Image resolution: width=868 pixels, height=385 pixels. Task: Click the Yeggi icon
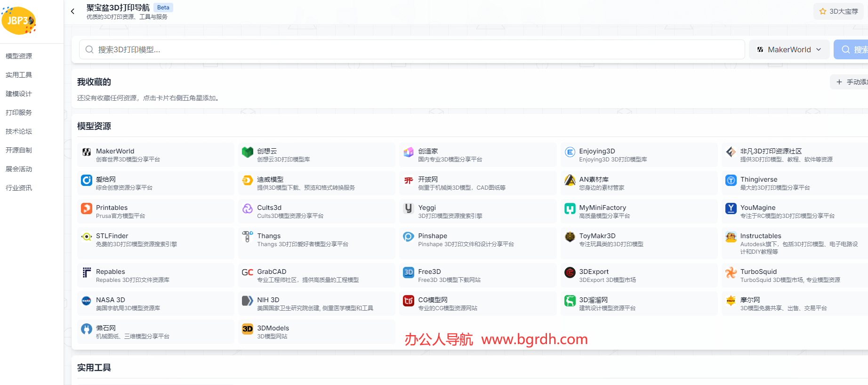click(x=409, y=209)
